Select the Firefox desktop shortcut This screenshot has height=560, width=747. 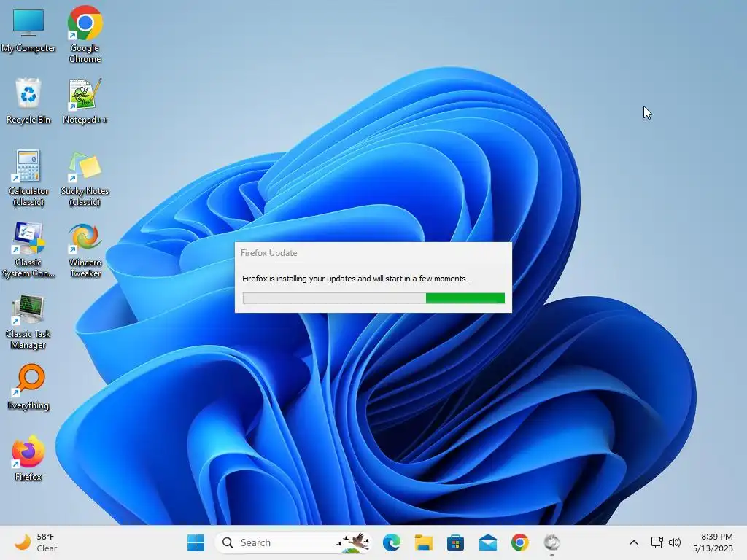(28, 458)
